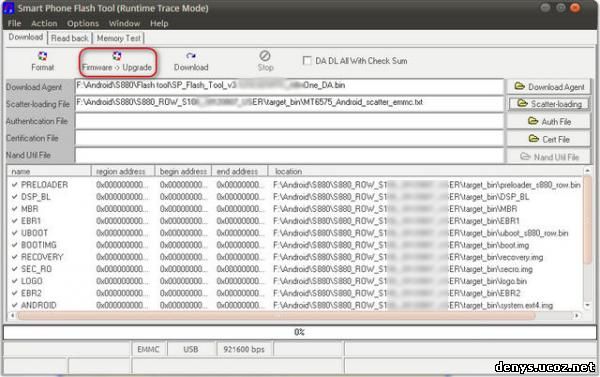Uncheck the LOGO partition
This screenshot has width=600, height=377.
15,281
